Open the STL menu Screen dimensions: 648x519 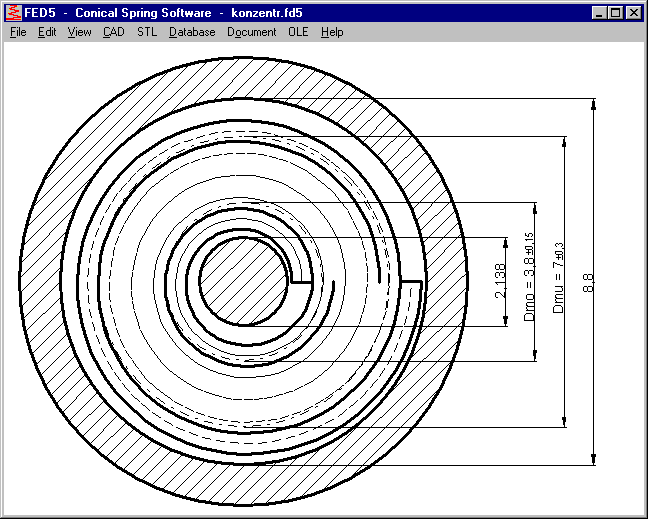147,32
